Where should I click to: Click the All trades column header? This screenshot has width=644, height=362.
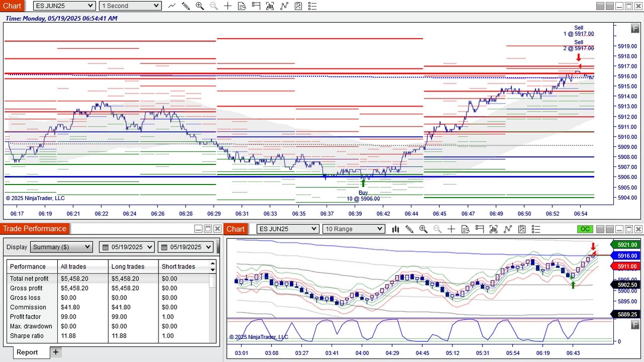[x=83, y=266]
